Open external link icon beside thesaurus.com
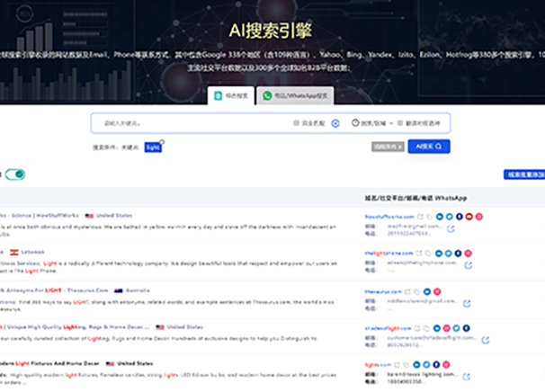 407,291
